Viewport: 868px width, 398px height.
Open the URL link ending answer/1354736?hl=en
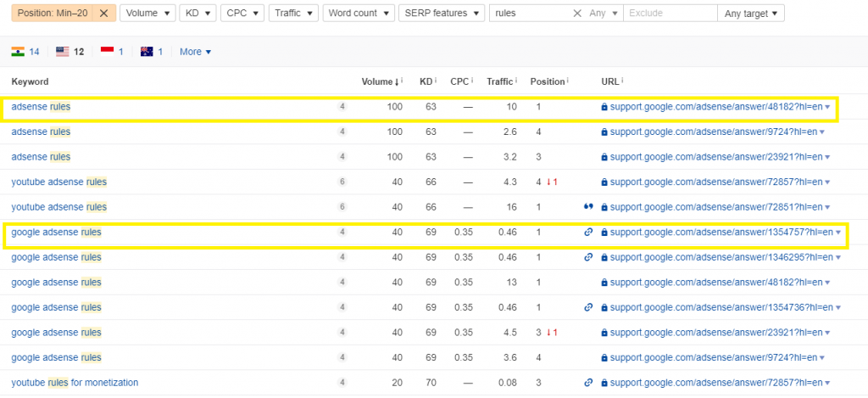point(721,307)
